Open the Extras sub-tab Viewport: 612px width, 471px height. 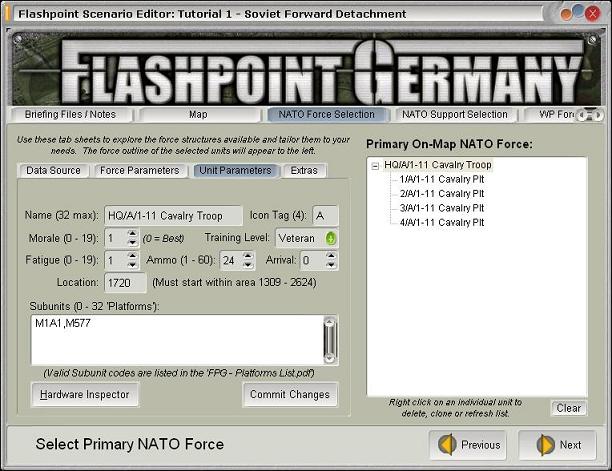point(304,171)
